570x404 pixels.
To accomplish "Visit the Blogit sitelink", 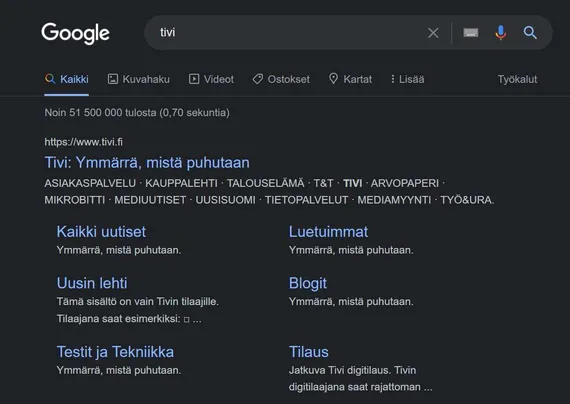I will [308, 283].
